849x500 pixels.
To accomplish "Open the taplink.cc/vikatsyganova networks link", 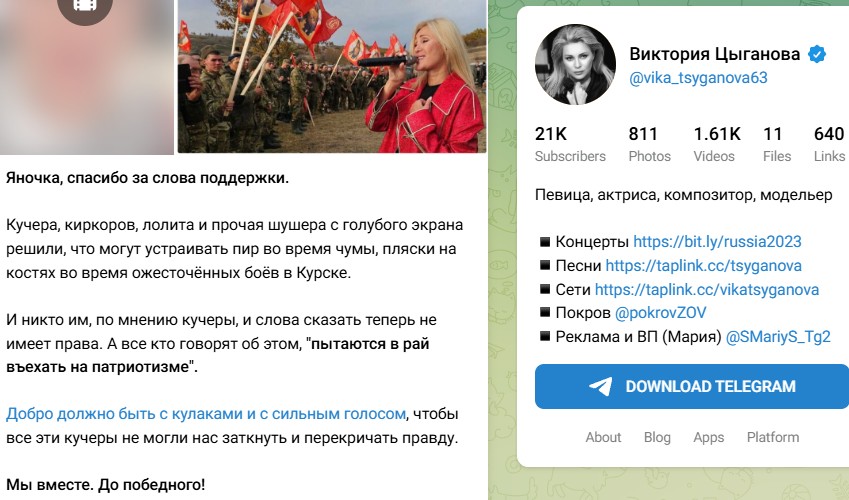I will [x=707, y=289].
